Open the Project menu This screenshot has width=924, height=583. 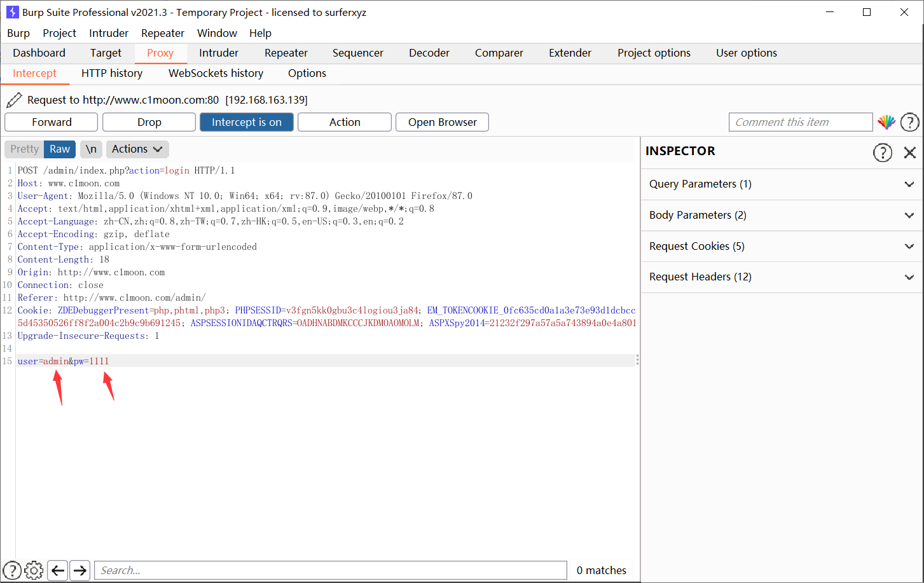click(59, 33)
